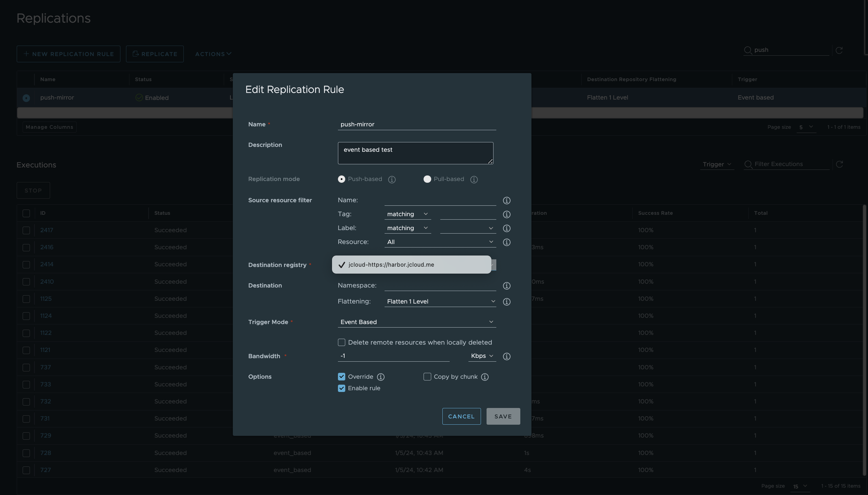Click info icon beside Copy by chunk
This screenshot has height=495, width=868.
click(x=485, y=377)
